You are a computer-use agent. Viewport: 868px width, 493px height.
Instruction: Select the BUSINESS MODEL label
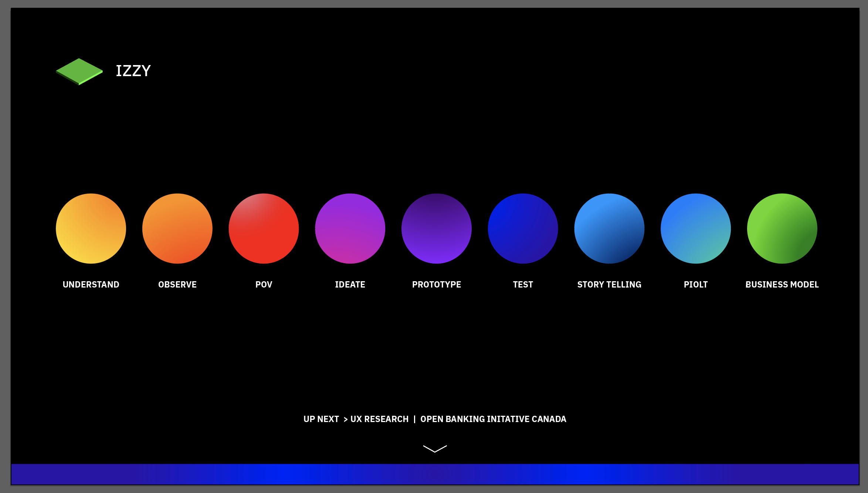coord(782,285)
